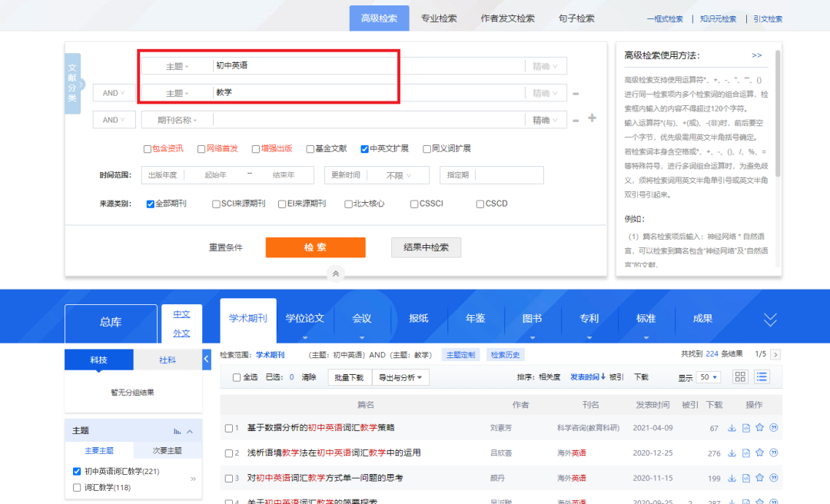The width and height of the screenshot is (830, 504).
Task: Check CSSCI source category
Action: [x=414, y=204]
